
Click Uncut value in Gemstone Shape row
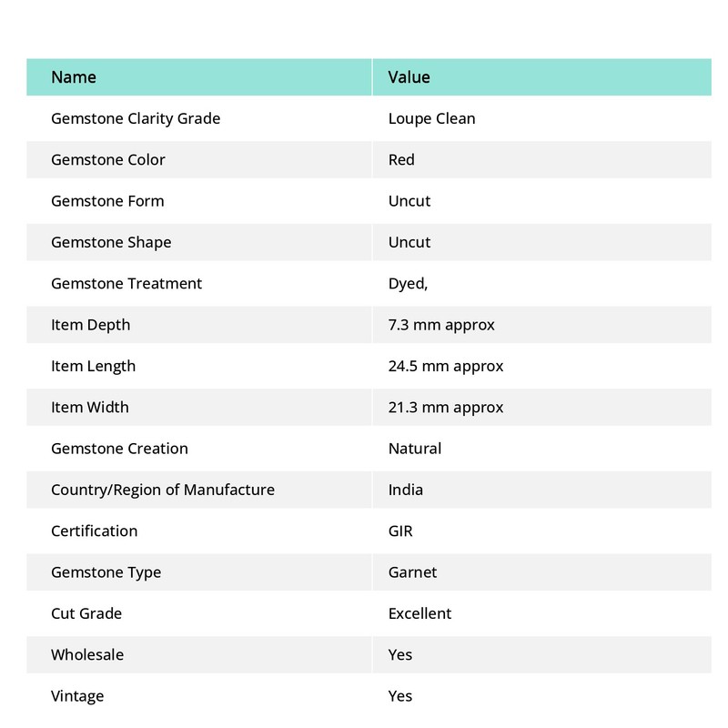pos(409,242)
